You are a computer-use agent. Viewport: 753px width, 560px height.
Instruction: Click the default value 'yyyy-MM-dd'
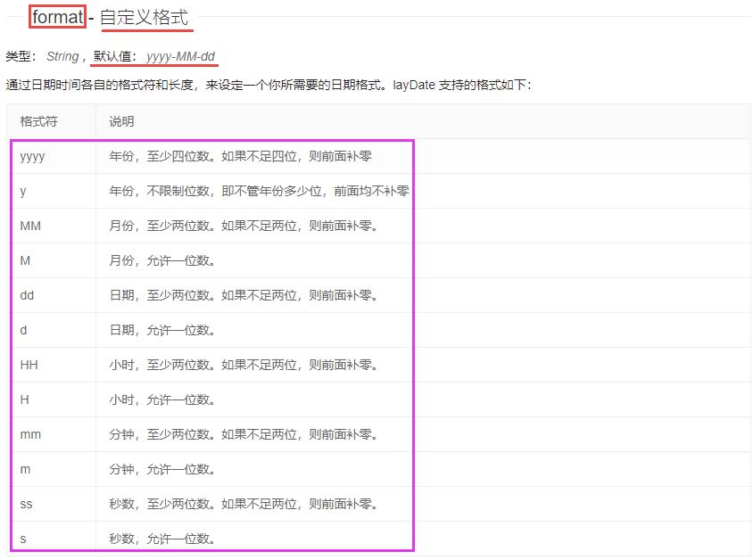[180, 56]
